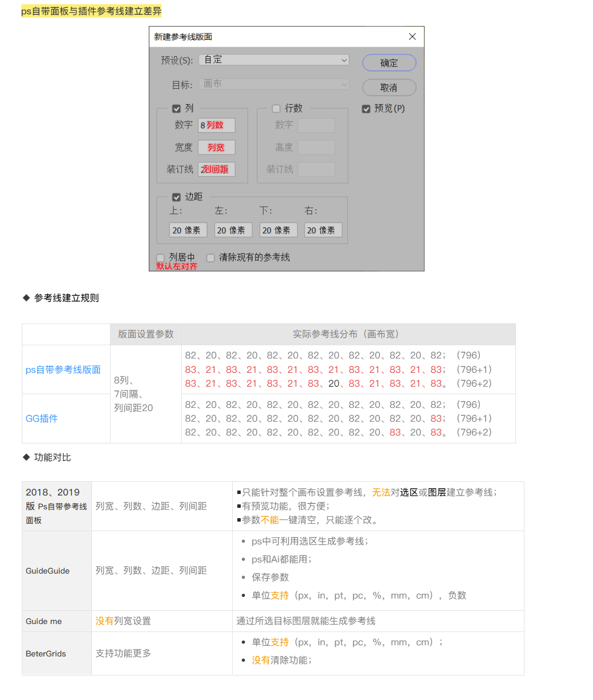Toggle the 预览(P) checkbox
Image resolution: width=593 pixels, height=700 pixels.
pyautogui.click(x=366, y=109)
